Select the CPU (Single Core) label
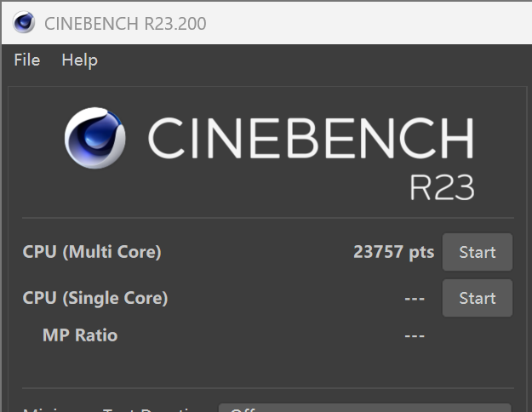The height and width of the screenshot is (412, 532). tap(95, 298)
